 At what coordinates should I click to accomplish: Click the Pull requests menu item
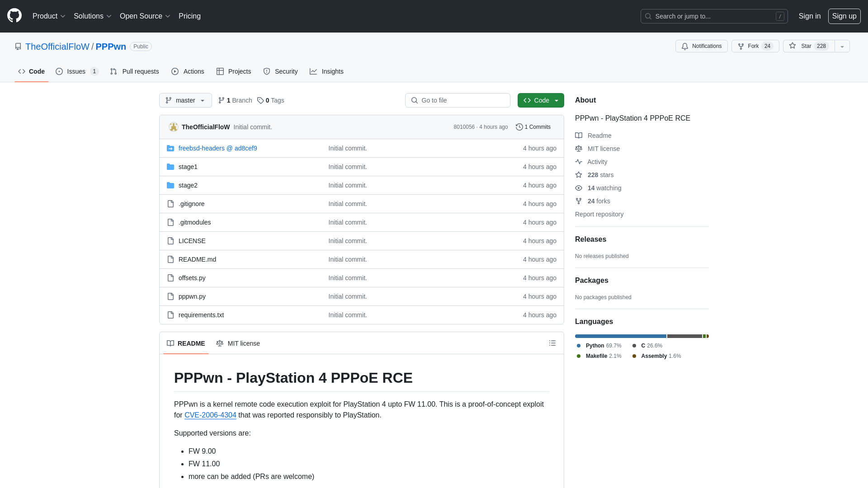pos(134,71)
